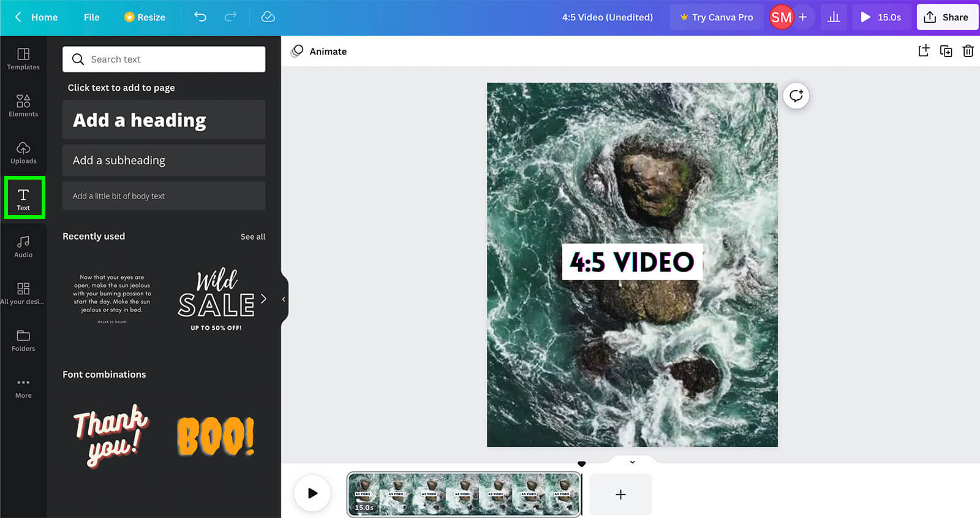The width and height of the screenshot is (980, 518).
Task: Undo the last action
Action: coord(200,17)
